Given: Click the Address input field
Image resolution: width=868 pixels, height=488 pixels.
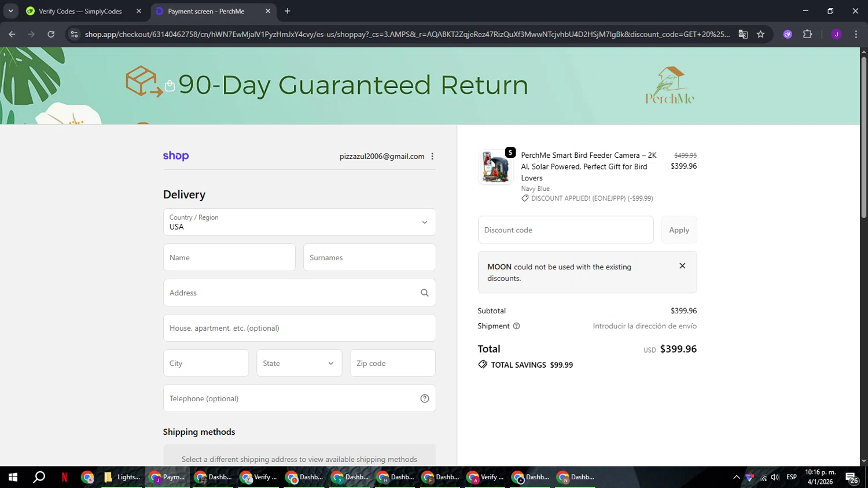Looking at the screenshot, I should pos(299,293).
